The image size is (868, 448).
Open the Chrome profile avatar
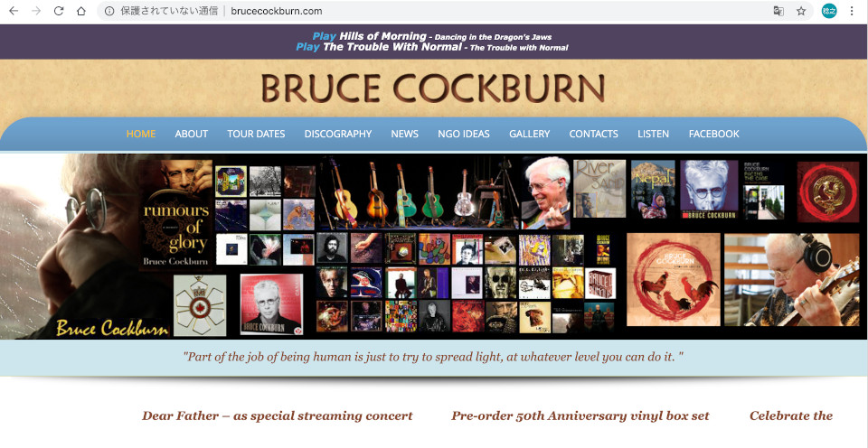coord(829,11)
